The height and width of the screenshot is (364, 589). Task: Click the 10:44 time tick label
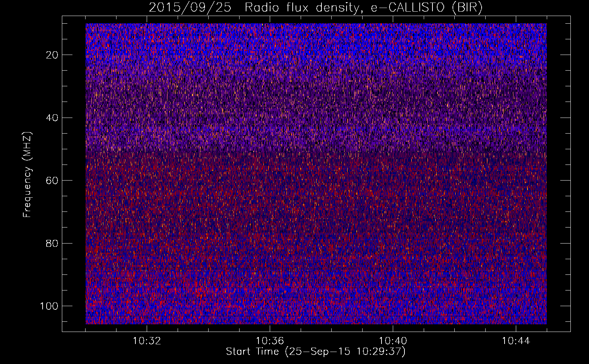(x=516, y=341)
